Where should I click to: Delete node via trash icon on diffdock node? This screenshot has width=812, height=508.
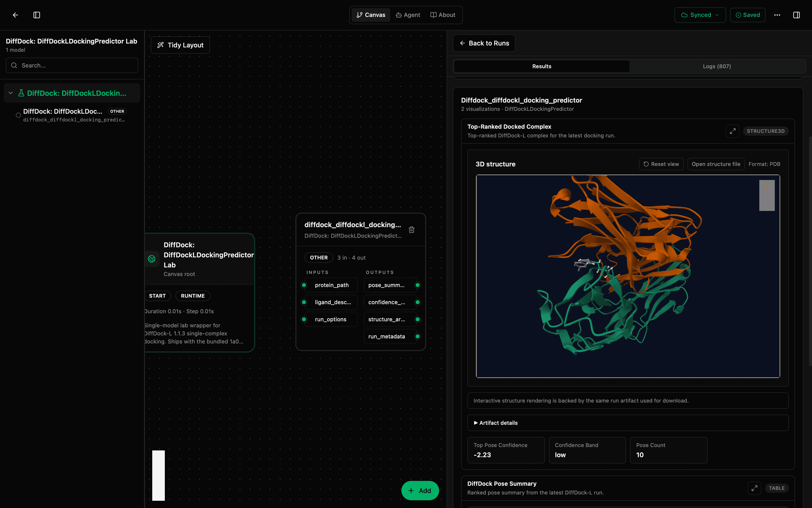(411, 230)
